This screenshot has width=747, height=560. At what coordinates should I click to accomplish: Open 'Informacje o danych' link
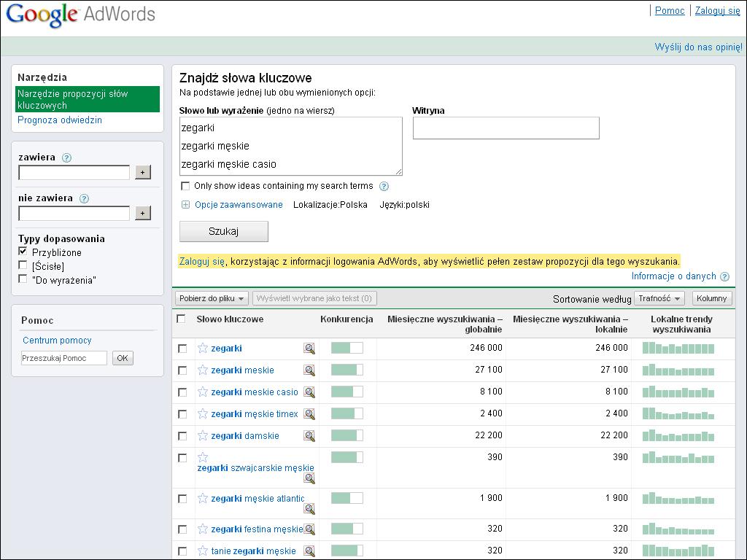pyautogui.click(x=673, y=276)
